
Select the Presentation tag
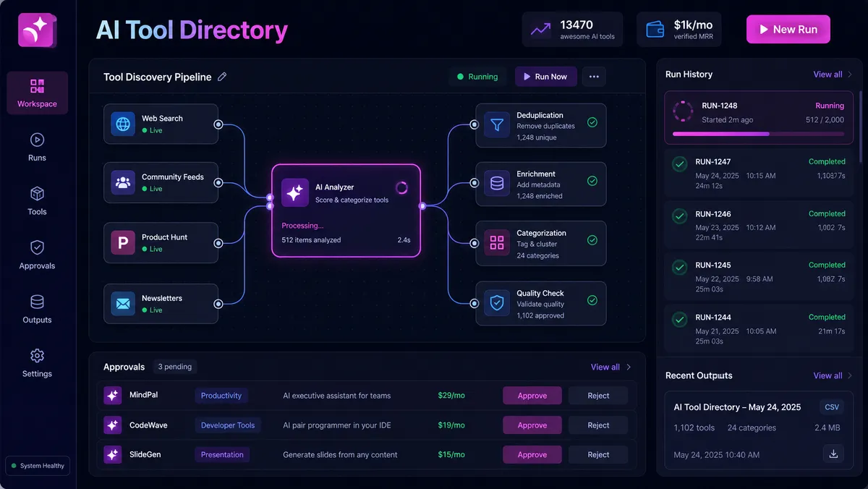222,455
